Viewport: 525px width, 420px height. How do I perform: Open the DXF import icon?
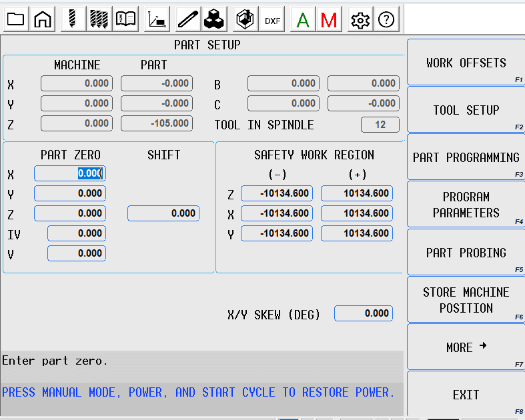(272, 20)
